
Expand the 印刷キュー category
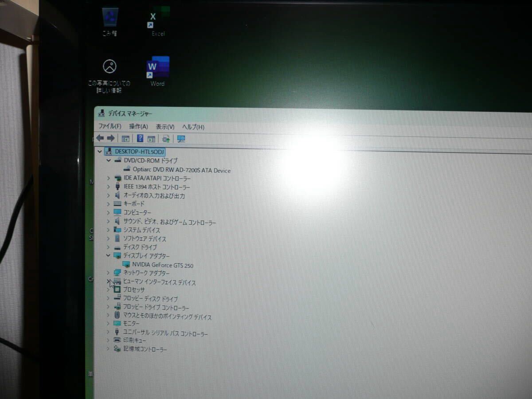108,340
